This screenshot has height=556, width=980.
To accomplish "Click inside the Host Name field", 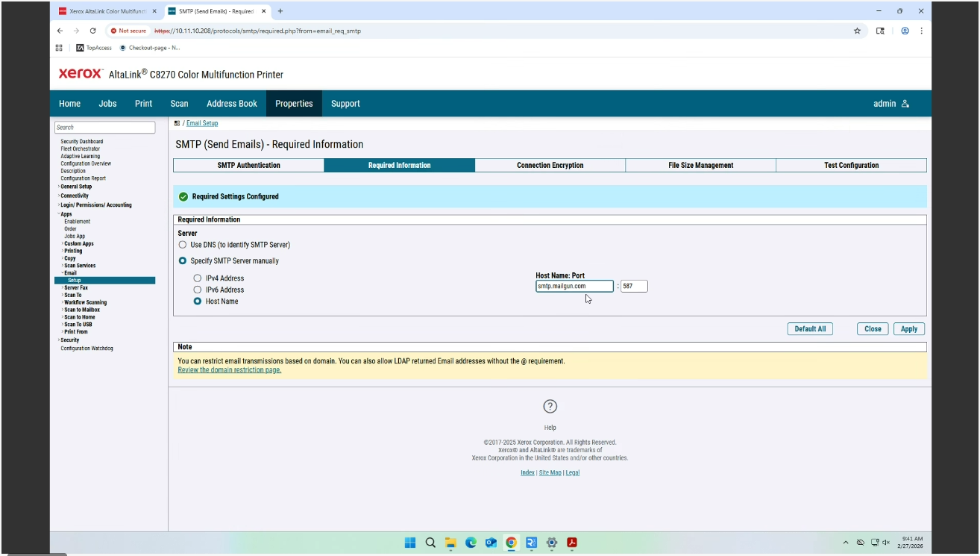I will (574, 286).
